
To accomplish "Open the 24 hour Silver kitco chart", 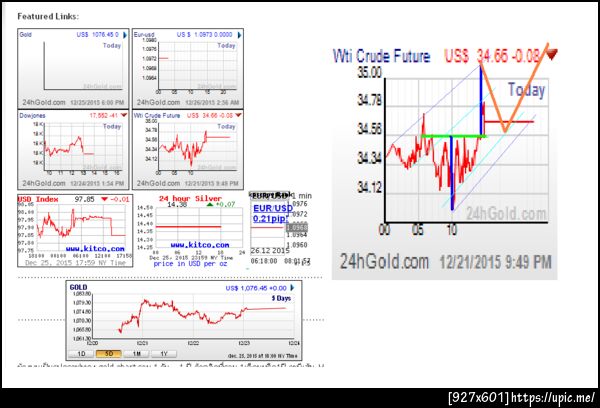I will tap(190, 230).
